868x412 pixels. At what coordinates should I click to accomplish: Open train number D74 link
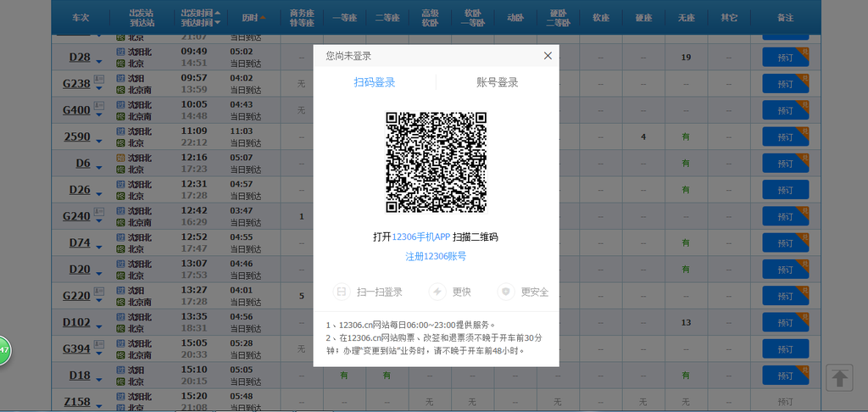pos(80,243)
